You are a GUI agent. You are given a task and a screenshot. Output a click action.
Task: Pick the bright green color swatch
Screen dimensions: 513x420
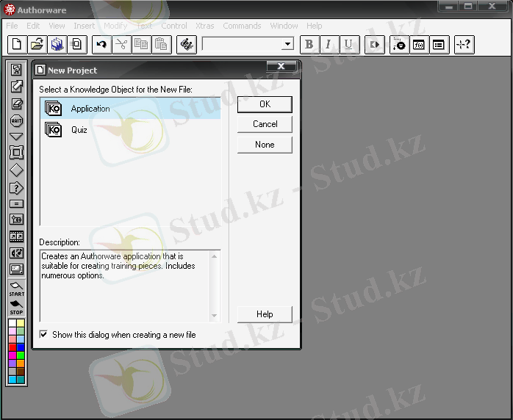coord(21,355)
